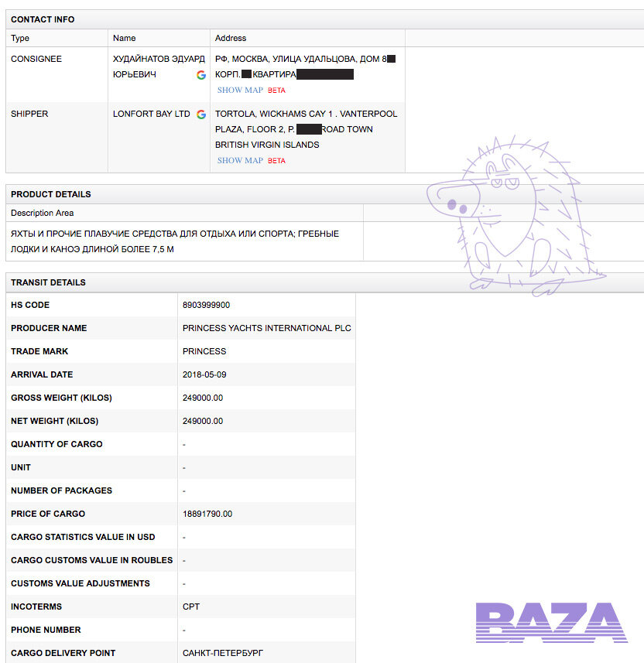Select the CONSIGNEE type cell
This screenshot has width=644, height=663.
tap(36, 59)
